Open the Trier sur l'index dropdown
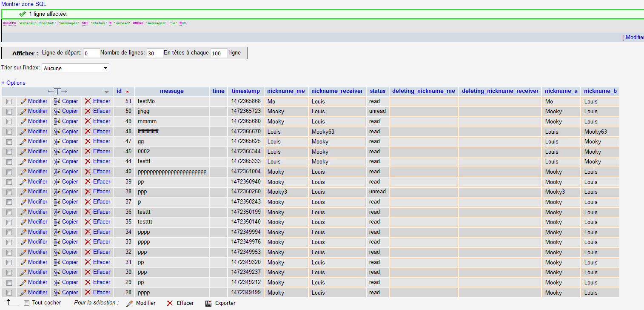Image resolution: width=644 pixels, height=310 pixels. coord(76,68)
